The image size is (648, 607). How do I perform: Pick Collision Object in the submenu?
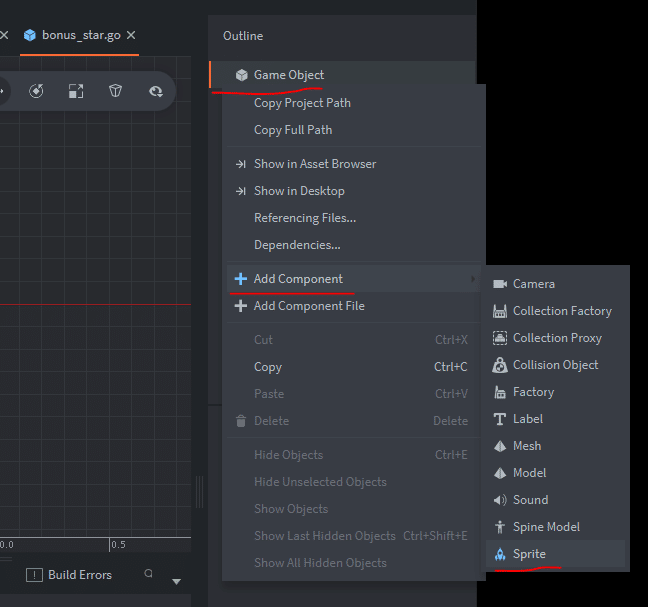[555, 365]
